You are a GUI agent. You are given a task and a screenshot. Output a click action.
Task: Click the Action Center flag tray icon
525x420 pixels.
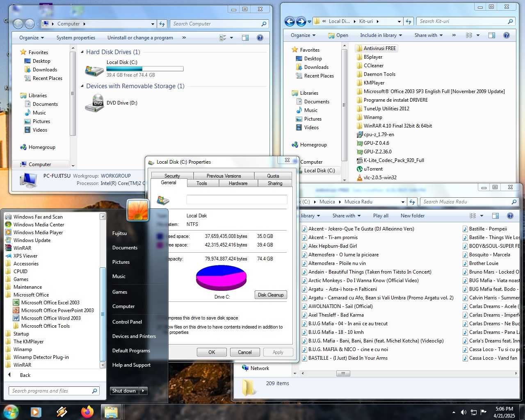click(484, 412)
